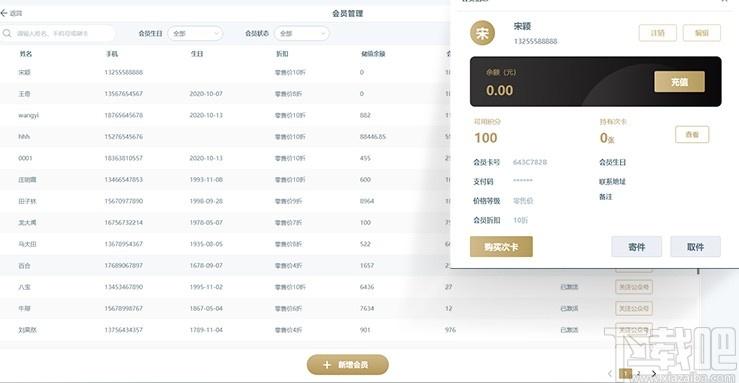Click phone number 18765645678
Screen dimensions: 739x383
point(123,115)
